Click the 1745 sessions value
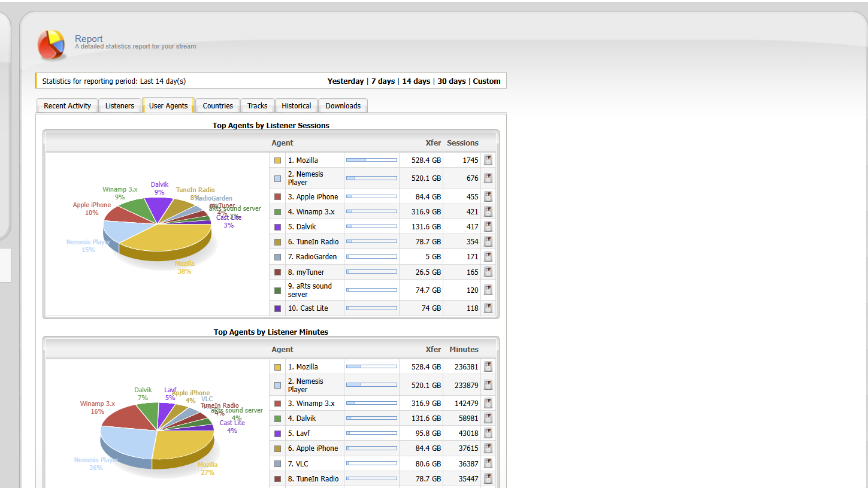The image size is (868, 488). tap(470, 160)
